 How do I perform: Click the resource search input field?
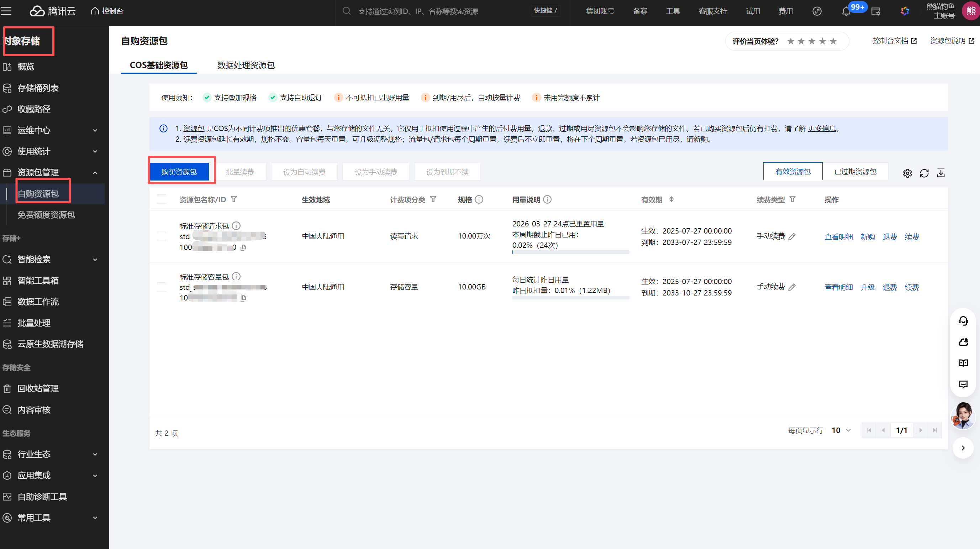434,11
